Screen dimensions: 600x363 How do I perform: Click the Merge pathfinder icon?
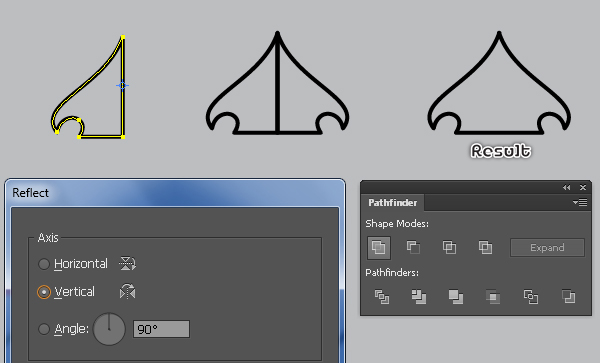456,297
